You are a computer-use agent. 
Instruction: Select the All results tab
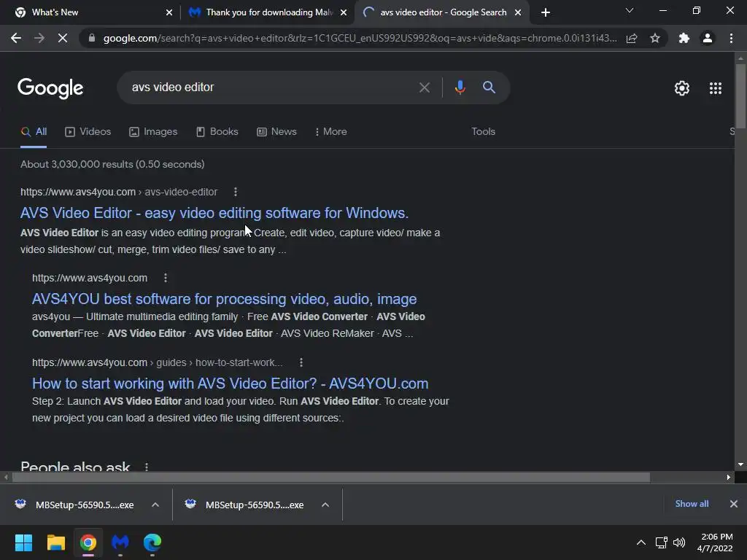(34, 132)
